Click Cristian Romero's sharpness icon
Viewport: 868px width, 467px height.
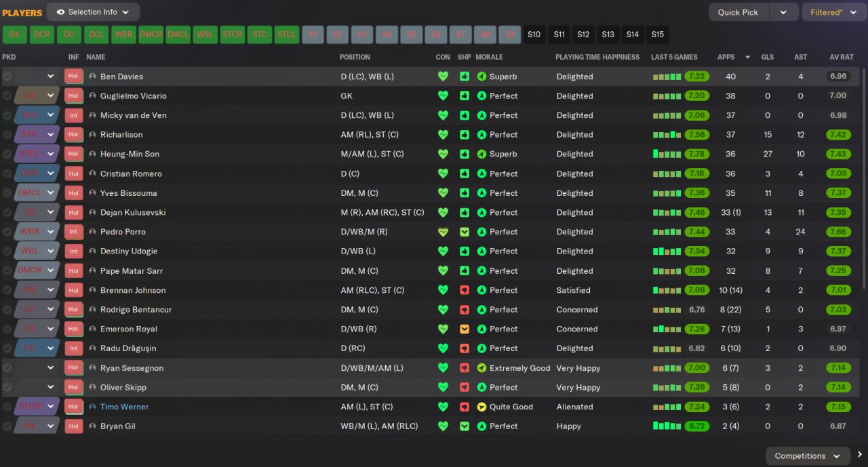pyautogui.click(x=465, y=174)
